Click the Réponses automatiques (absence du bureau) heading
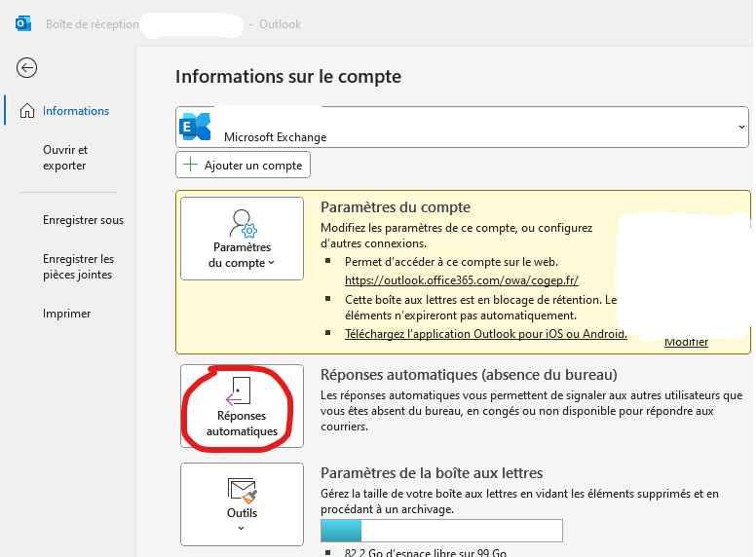Image resolution: width=756 pixels, height=557 pixels. coord(469,375)
